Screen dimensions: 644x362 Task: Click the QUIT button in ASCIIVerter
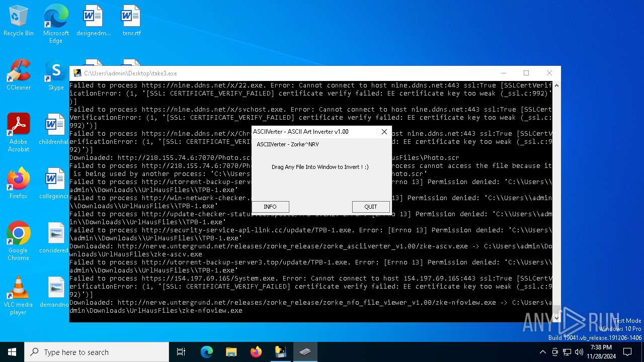pos(371,207)
